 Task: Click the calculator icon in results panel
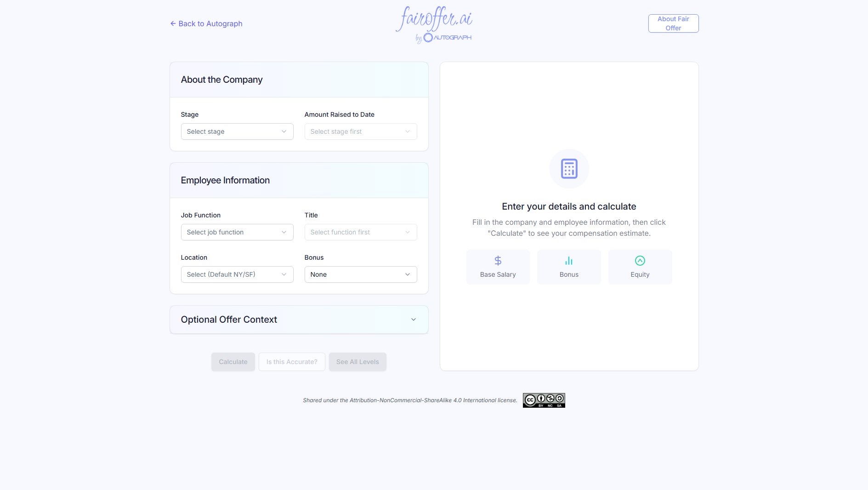pos(569,169)
